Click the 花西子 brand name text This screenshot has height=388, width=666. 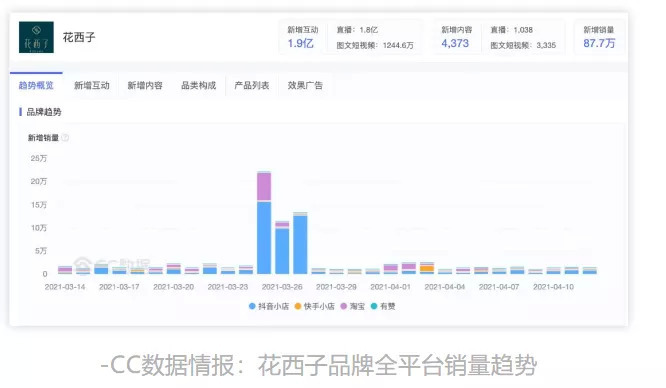click(79, 37)
